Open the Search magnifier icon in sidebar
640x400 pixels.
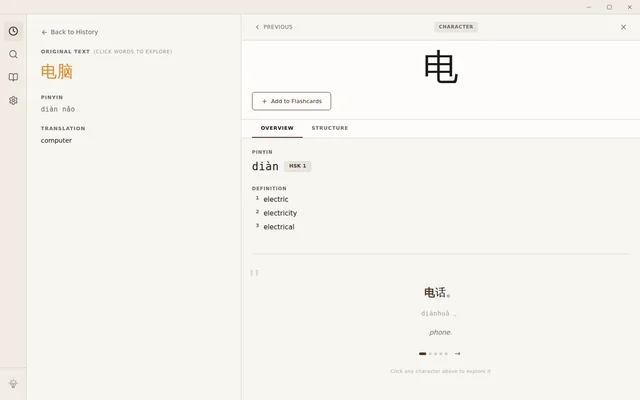click(13, 54)
